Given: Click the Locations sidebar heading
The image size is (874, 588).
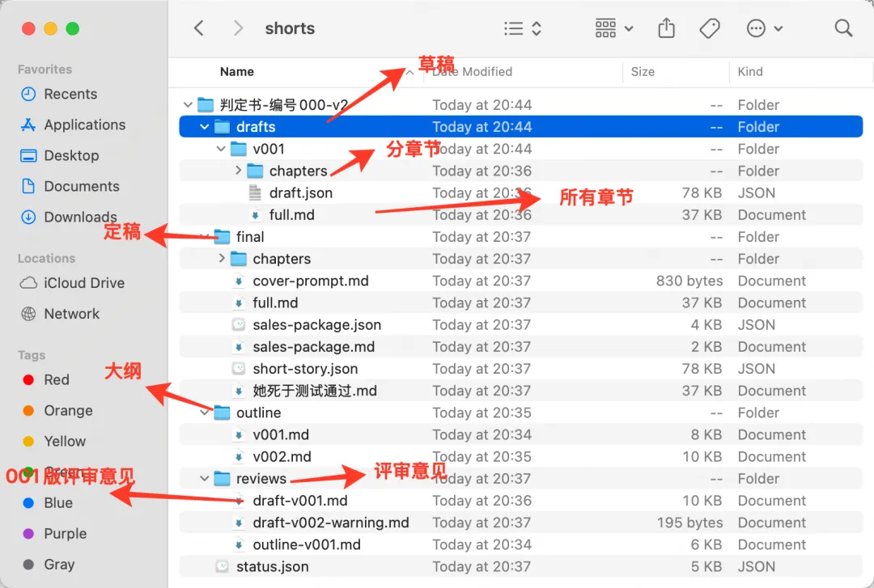Looking at the screenshot, I should (x=46, y=259).
